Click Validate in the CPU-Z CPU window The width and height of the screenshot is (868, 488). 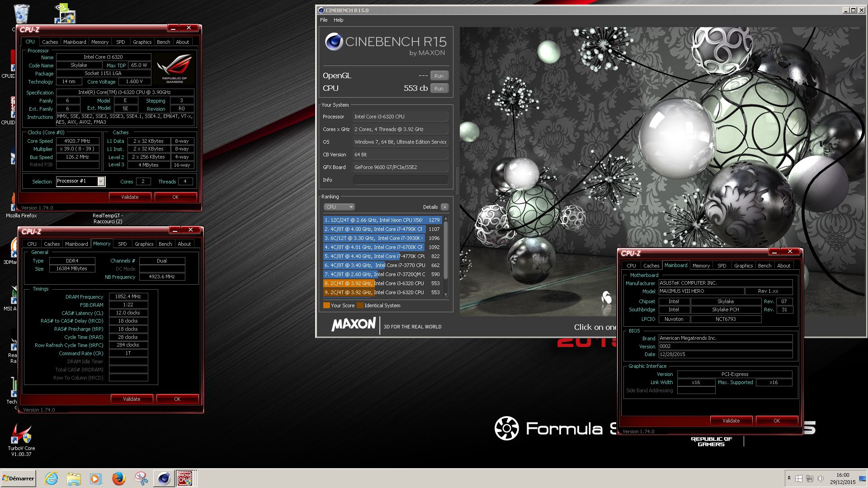[x=130, y=197]
